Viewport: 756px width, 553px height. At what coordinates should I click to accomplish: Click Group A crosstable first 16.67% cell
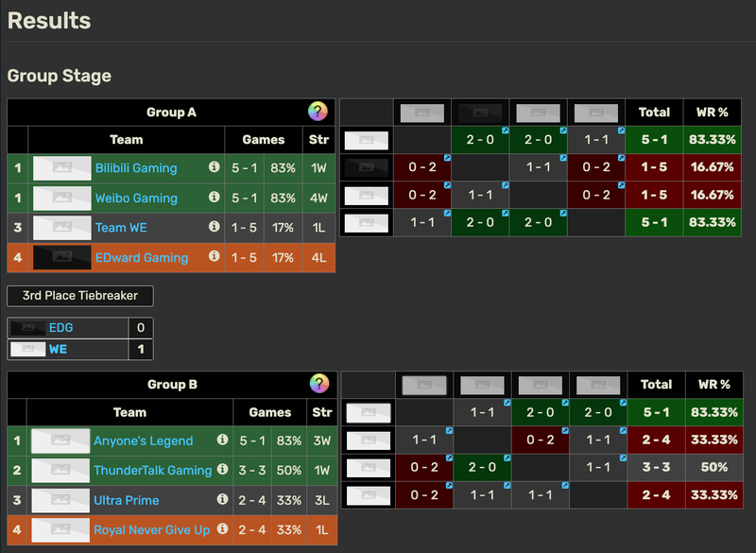pos(712,166)
